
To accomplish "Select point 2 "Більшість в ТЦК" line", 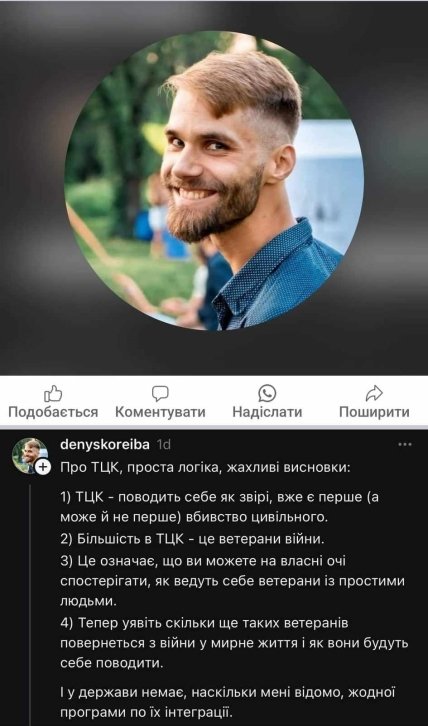I will coord(198,539).
